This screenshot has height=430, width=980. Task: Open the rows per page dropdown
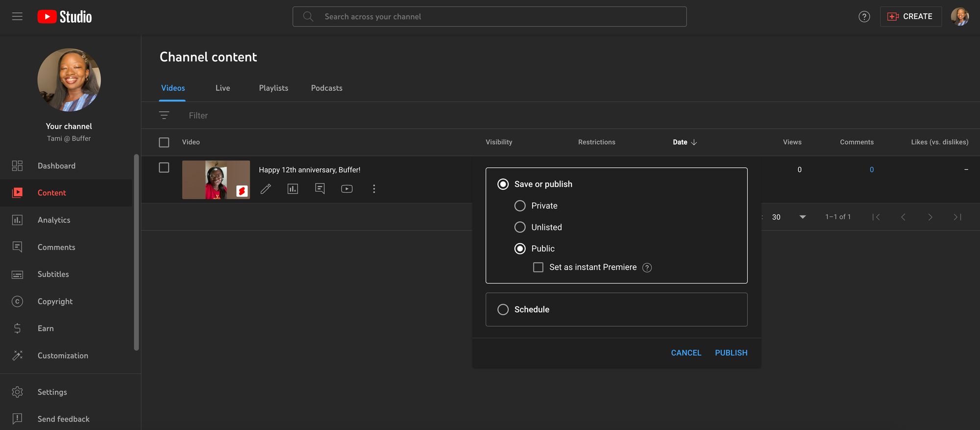click(802, 217)
